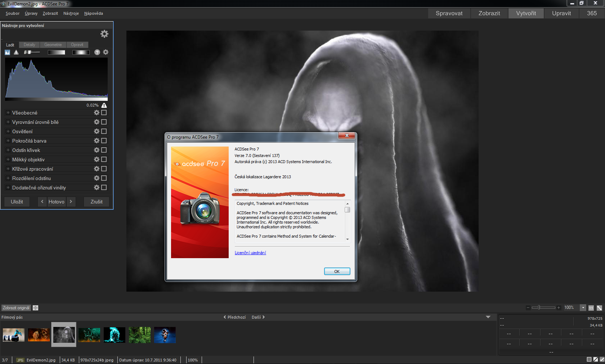This screenshot has height=364, width=605.
Task: Click the fit image diagonal arrow icon
Action: click(x=599, y=308)
